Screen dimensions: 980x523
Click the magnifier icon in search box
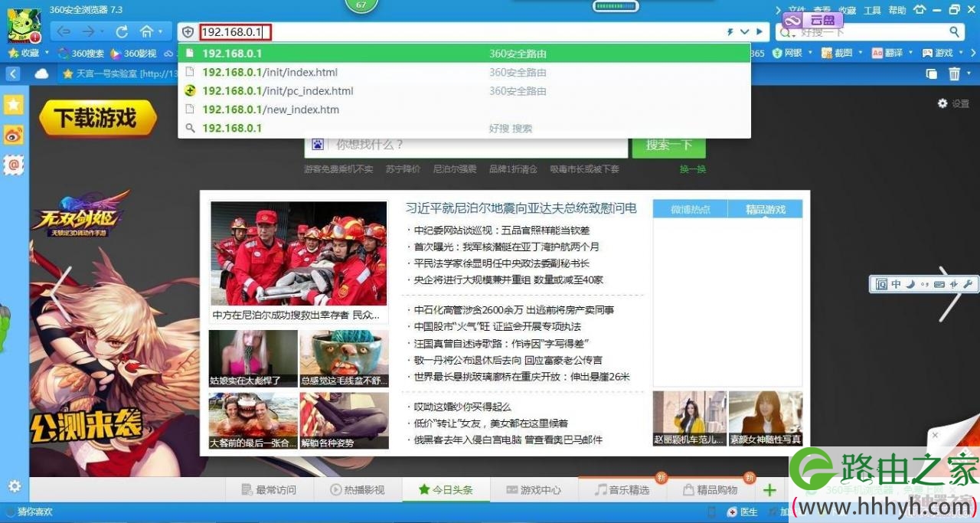coord(955,31)
